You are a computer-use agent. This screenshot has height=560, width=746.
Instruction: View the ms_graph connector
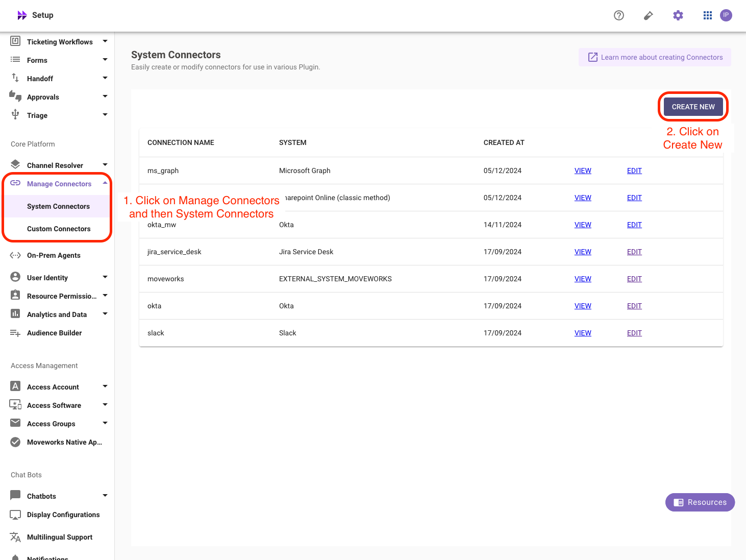pyautogui.click(x=583, y=171)
